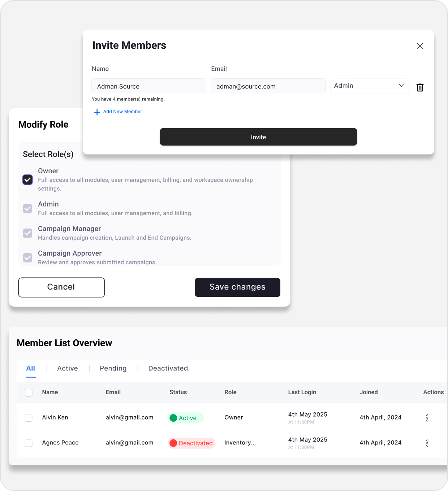This screenshot has width=448, height=491.
Task: Click the trash icon to delete invite row
Action: [420, 87]
